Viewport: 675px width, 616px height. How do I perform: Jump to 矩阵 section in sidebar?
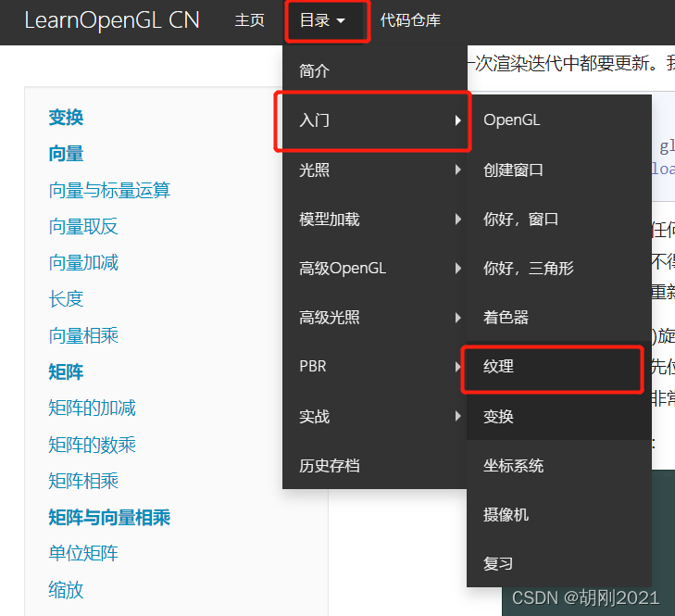click(66, 371)
